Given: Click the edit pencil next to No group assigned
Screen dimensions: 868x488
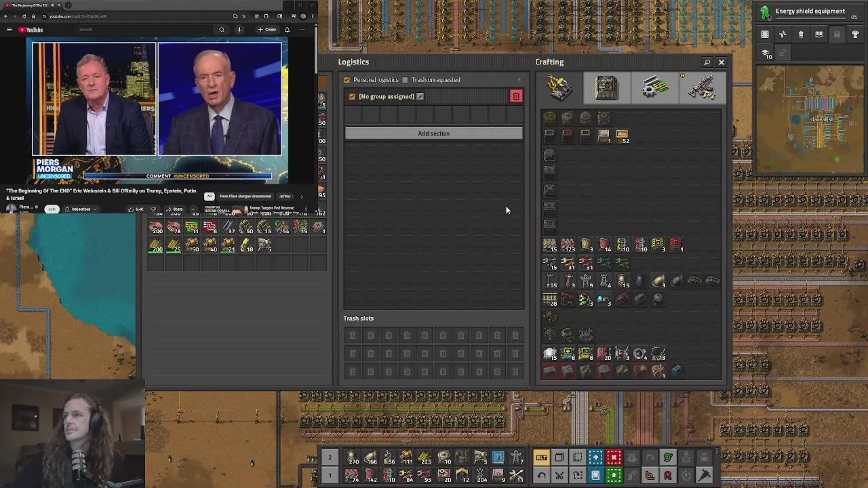Looking at the screenshot, I should tap(420, 96).
